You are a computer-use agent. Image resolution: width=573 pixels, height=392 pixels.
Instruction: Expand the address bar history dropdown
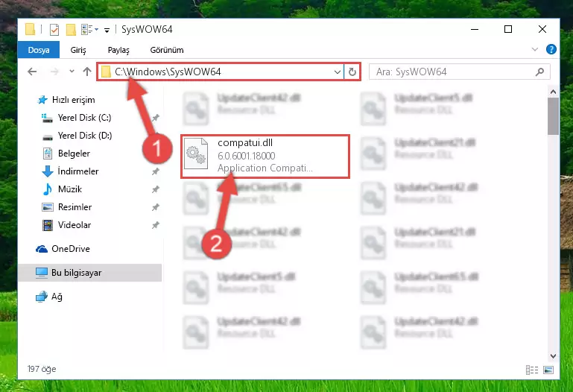coord(338,72)
